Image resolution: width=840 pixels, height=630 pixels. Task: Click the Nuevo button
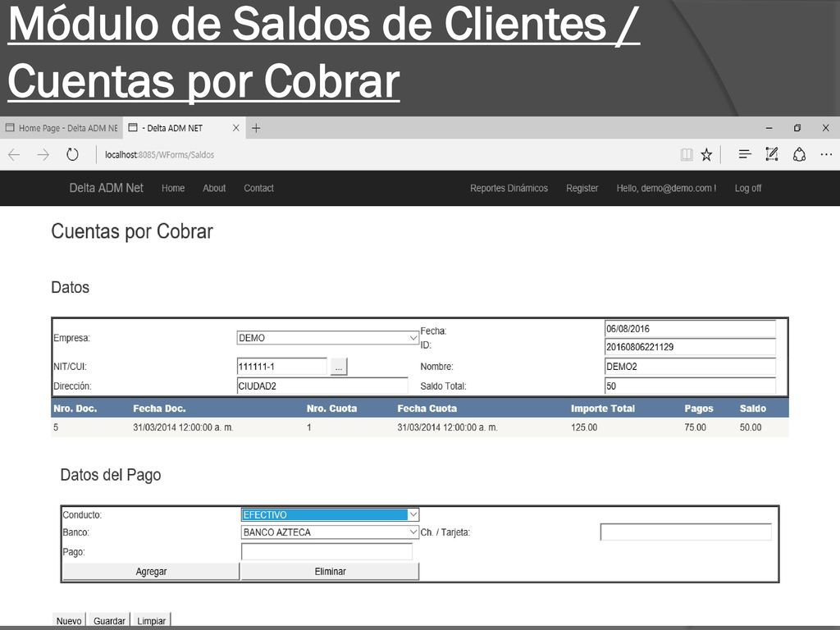[x=69, y=620]
